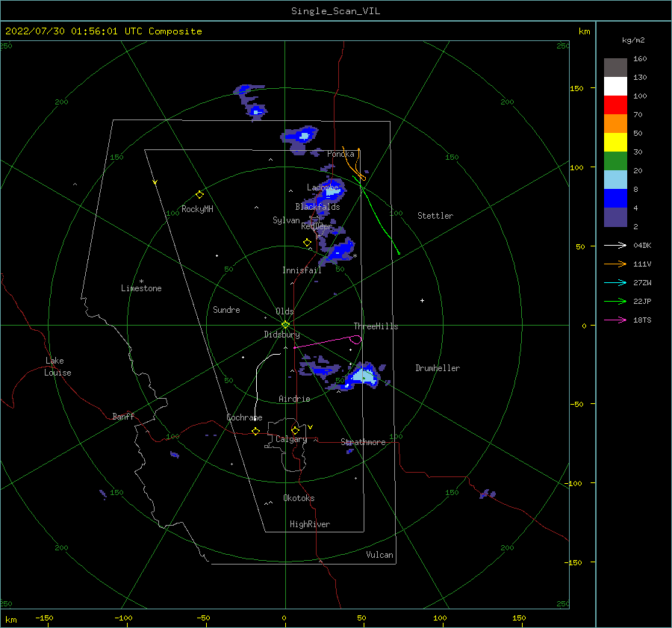Select the Vulcan label
Image resolution: width=672 pixels, height=628 pixels.
[379, 555]
